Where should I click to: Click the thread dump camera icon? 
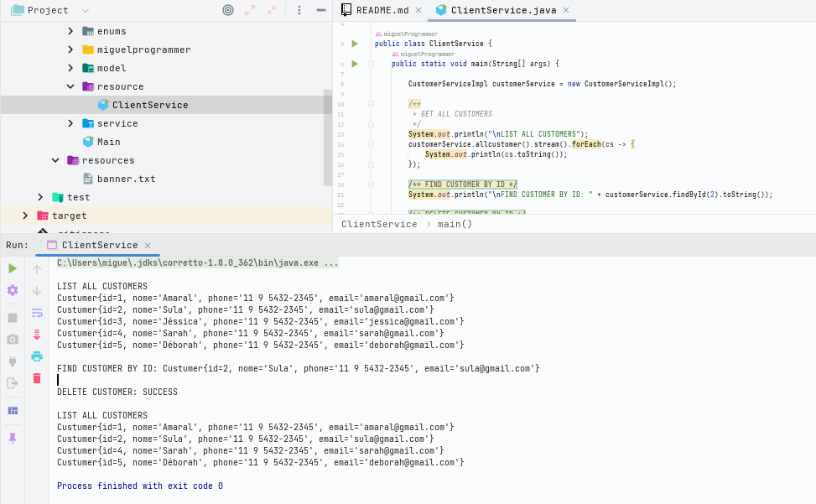pyautogui.click(x=13, y=339)
